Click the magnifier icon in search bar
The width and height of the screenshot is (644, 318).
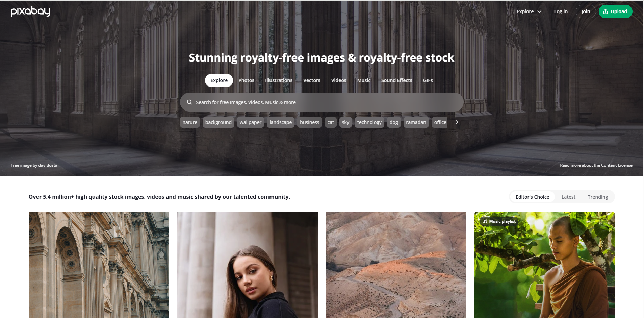pos(189,102)
